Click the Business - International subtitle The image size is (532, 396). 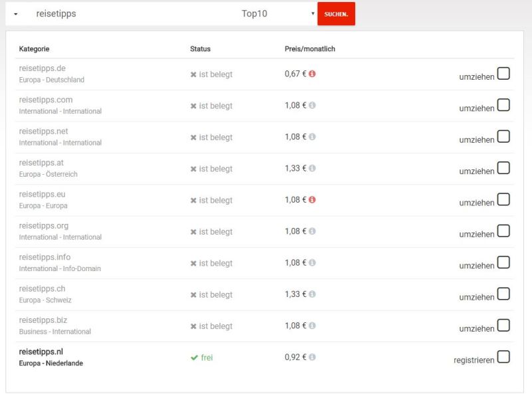pyautogui.click(x=55, y=332)
